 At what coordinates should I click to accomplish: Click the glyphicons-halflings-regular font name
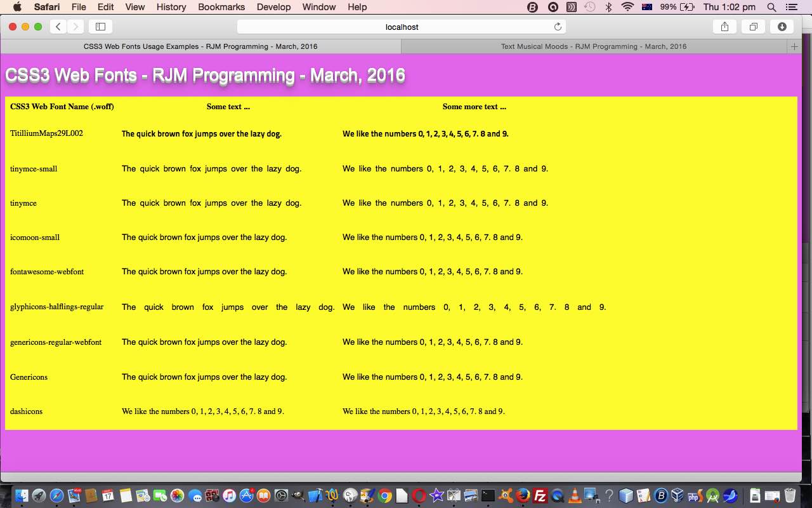click(56, 307)
